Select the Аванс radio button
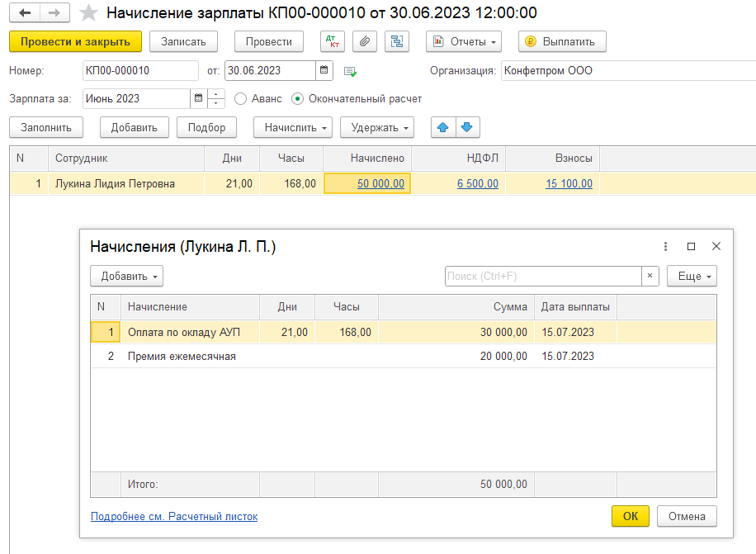Image resolution: width=756 pixels, height=554 pixels. click(x=241, y=99)
